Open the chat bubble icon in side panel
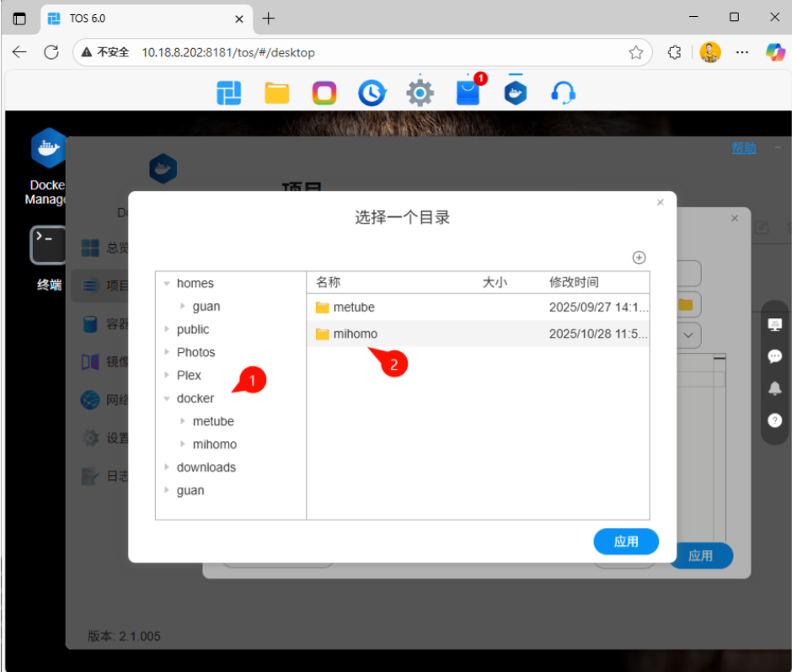 coord(775,356)
